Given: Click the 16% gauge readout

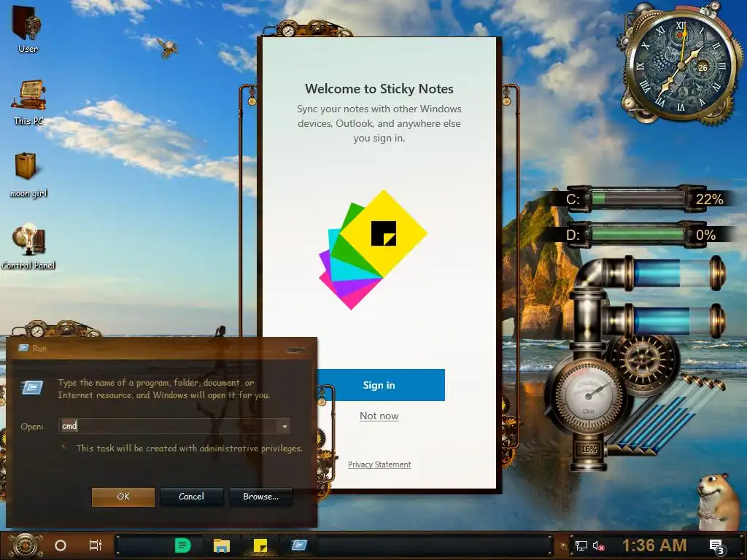Looking at the screenshot, I should point(589,449).
